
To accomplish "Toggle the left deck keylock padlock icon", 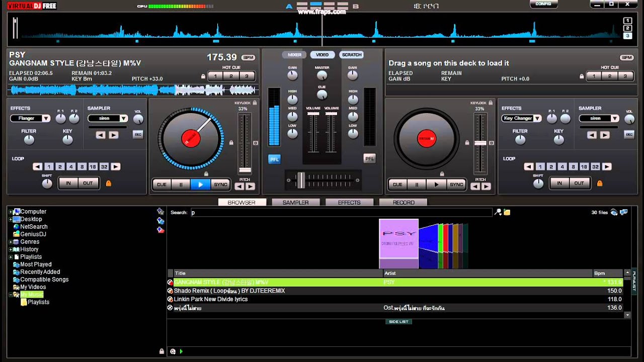I will click(255, 103).
